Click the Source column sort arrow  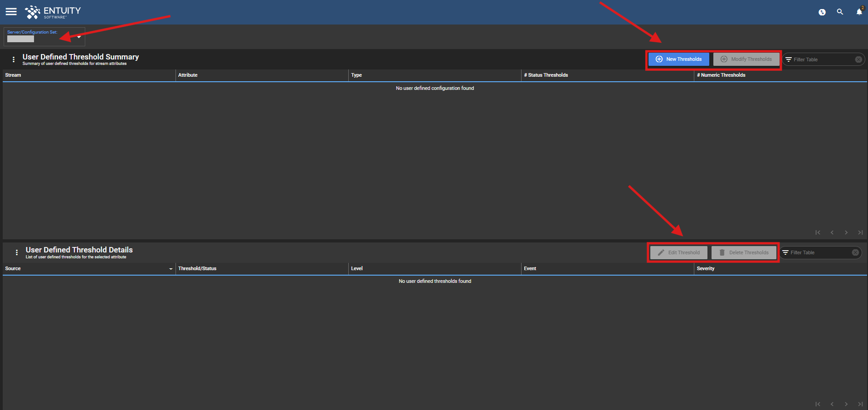click(x=171, y=269)
